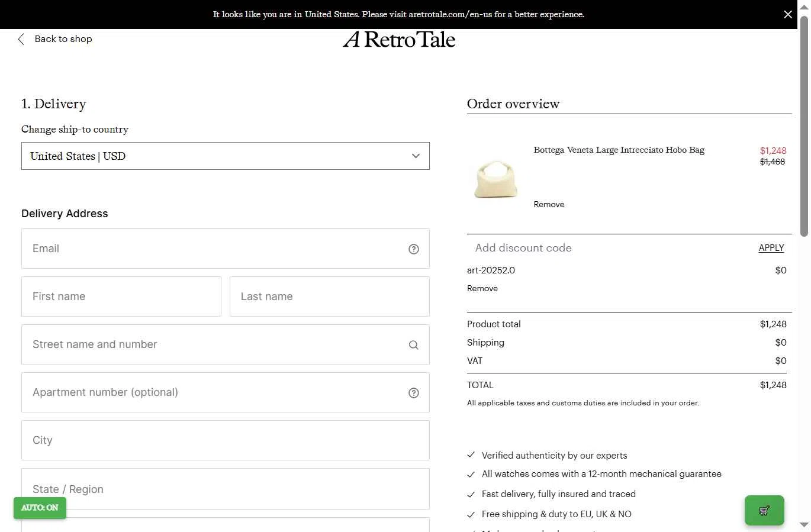Open the A Retro Tale logo homepage
811x532 pixels.
point(399,40)
